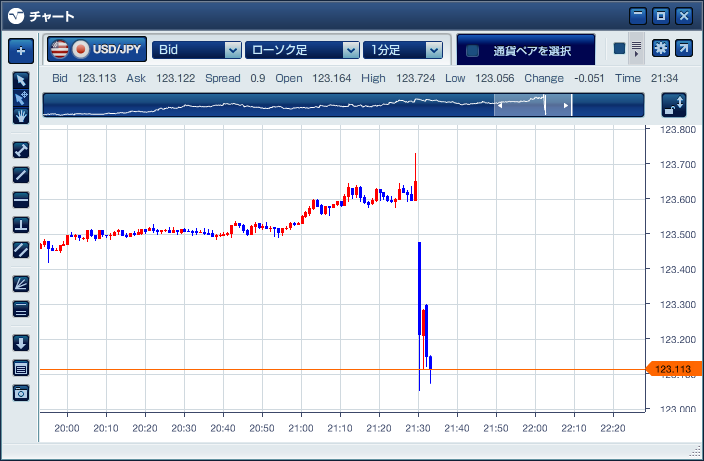Select the arrow pointer tool
This screenshot has height=461, width=704.
21,79
